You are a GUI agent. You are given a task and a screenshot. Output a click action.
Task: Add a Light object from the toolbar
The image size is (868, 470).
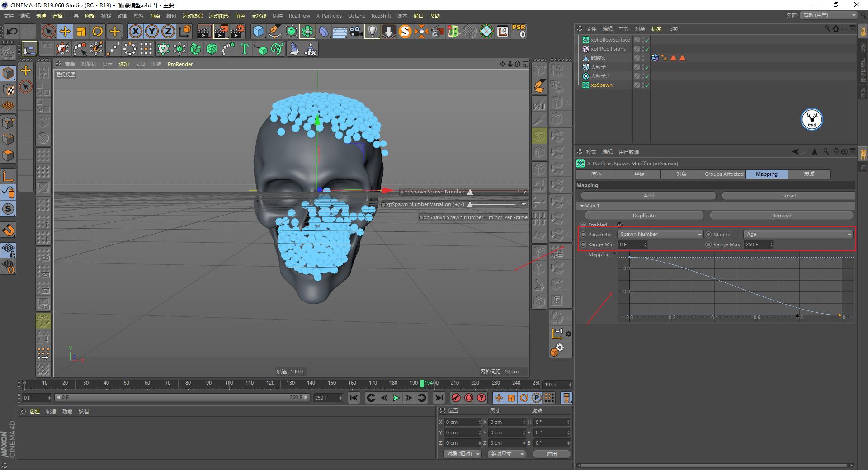tap(372, 31)
